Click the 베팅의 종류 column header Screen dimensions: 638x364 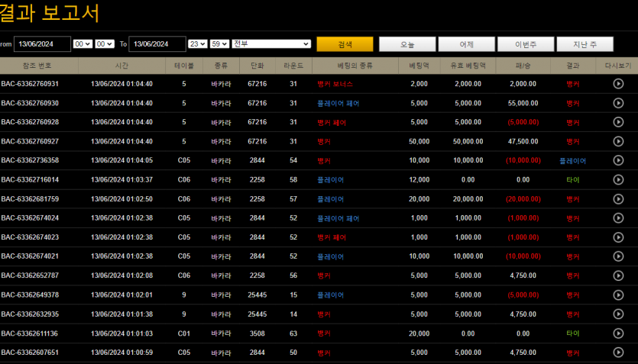[x=355, y=66]
